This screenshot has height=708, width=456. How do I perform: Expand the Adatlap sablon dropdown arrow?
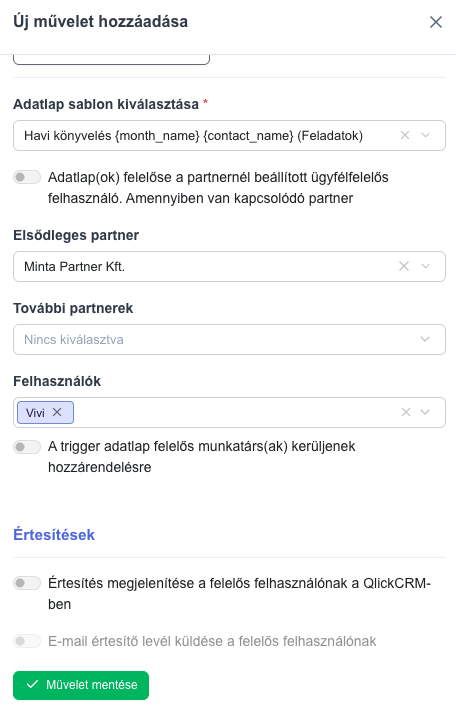tap(425, 135)
